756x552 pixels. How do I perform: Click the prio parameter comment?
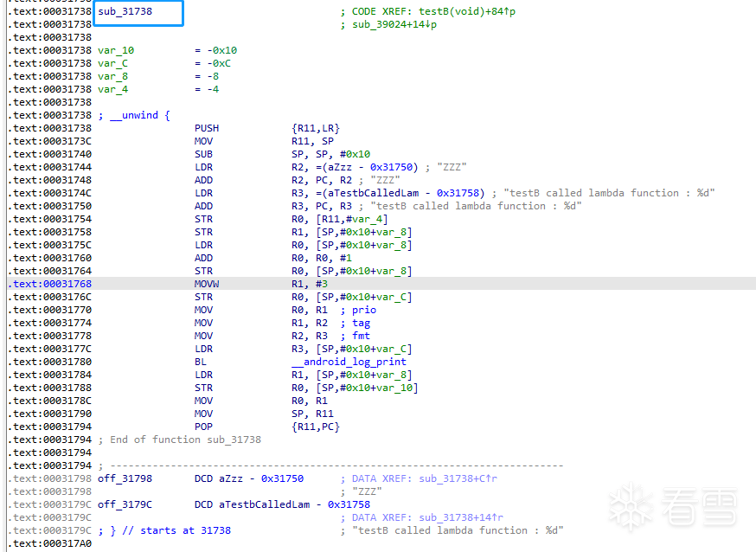tap(364, 311)
